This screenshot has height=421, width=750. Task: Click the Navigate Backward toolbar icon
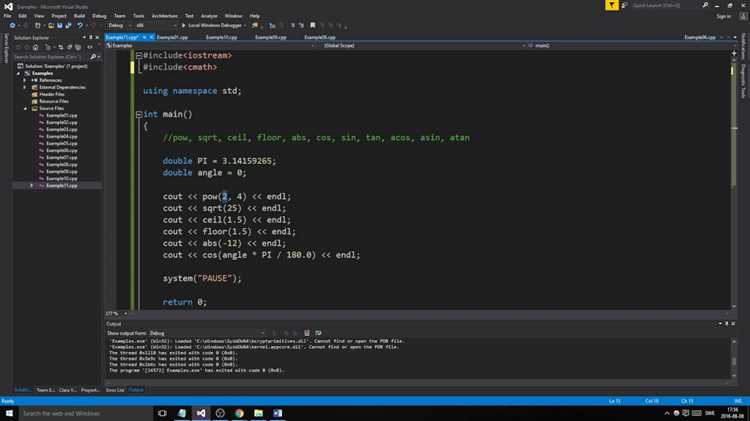coord(12,25)
